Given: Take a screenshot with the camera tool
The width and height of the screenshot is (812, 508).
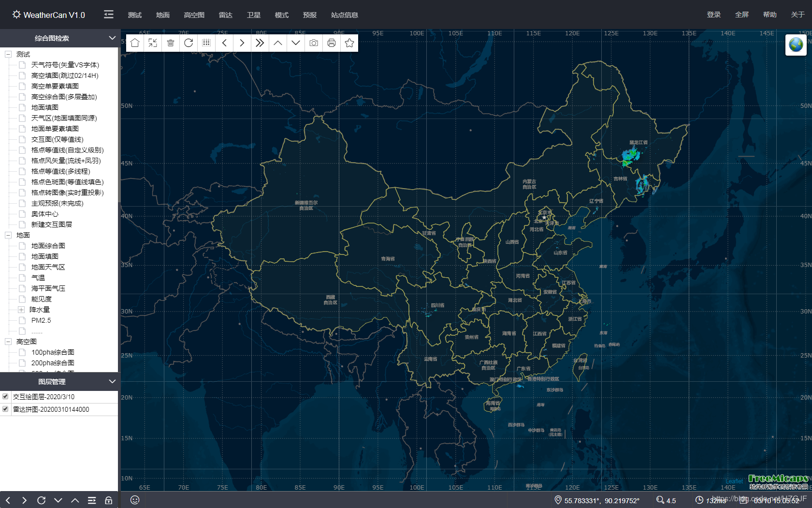Looking at the screenshot, I should 313,43.
